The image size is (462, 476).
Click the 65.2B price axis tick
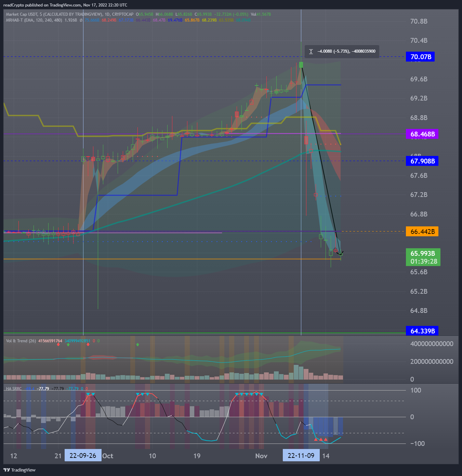tap(419, 291)
